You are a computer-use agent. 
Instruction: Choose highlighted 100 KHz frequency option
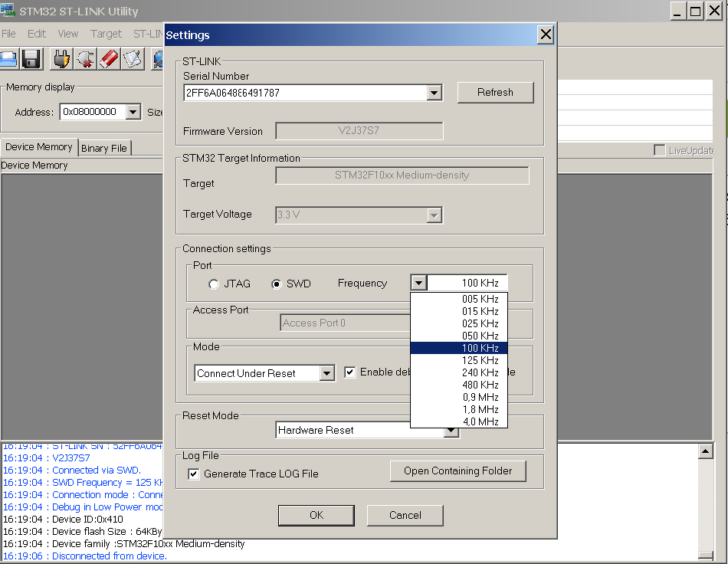[459, 348]
